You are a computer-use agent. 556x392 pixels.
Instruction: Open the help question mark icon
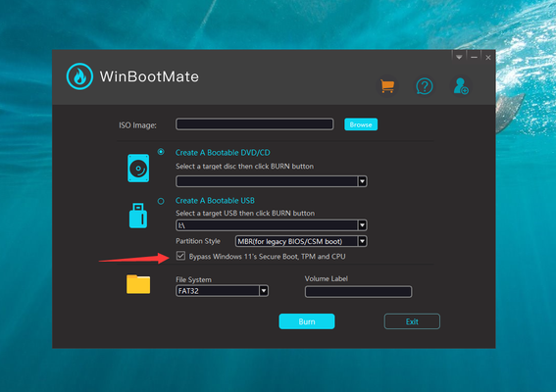coord(424,86)
